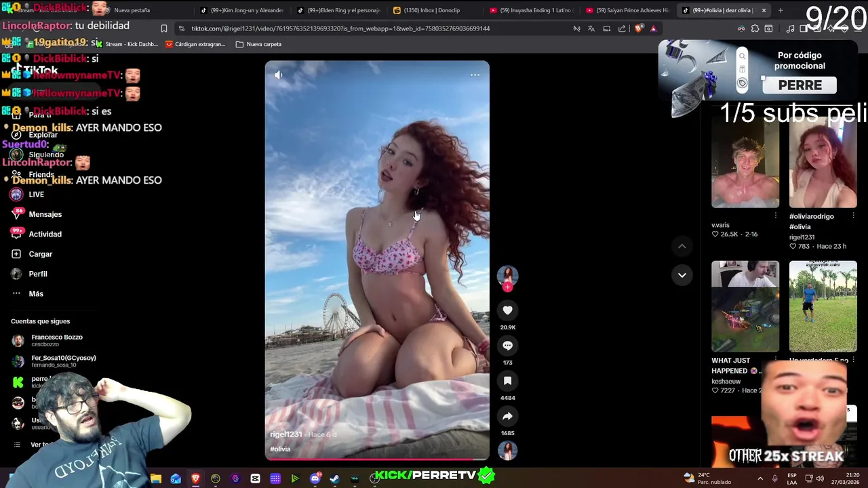The width and height of the screenshot is (868, 488).
Task: Open Brave Rewards triangle icon
Action: (x=653, y=28)
